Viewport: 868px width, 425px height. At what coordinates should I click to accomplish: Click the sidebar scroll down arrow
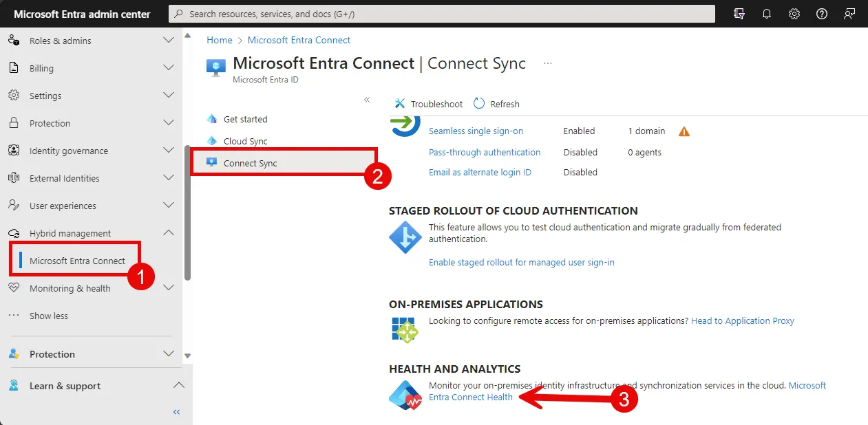pos(187,356)
